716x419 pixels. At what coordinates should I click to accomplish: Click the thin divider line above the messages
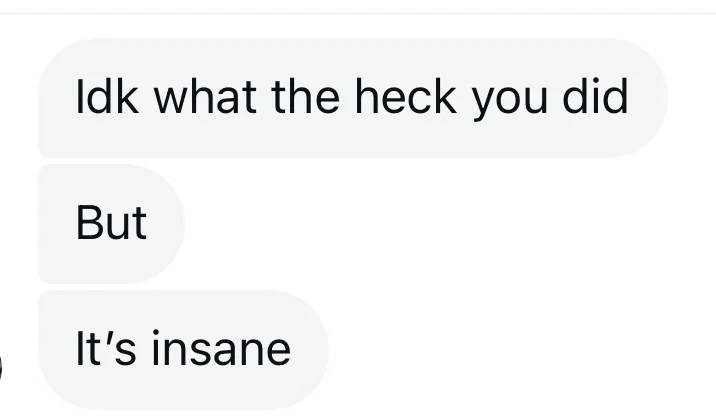click(x=358, y=13)
